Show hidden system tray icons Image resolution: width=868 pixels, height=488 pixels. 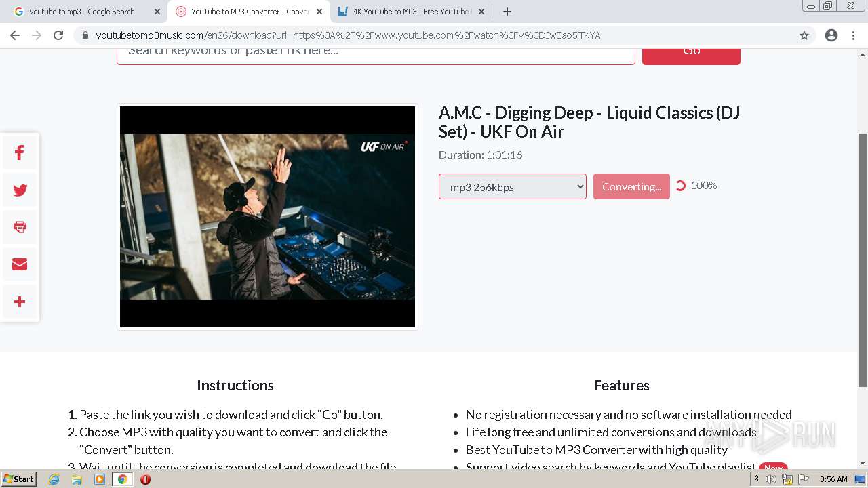click(x=756, y=479)
